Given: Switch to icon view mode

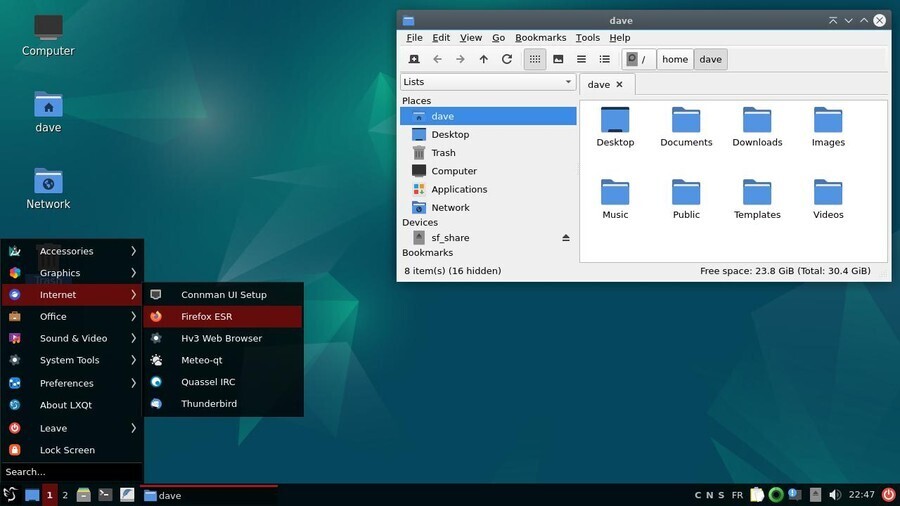Looking at the screenshot, I should pyautogui.click(x=535, y=59).
